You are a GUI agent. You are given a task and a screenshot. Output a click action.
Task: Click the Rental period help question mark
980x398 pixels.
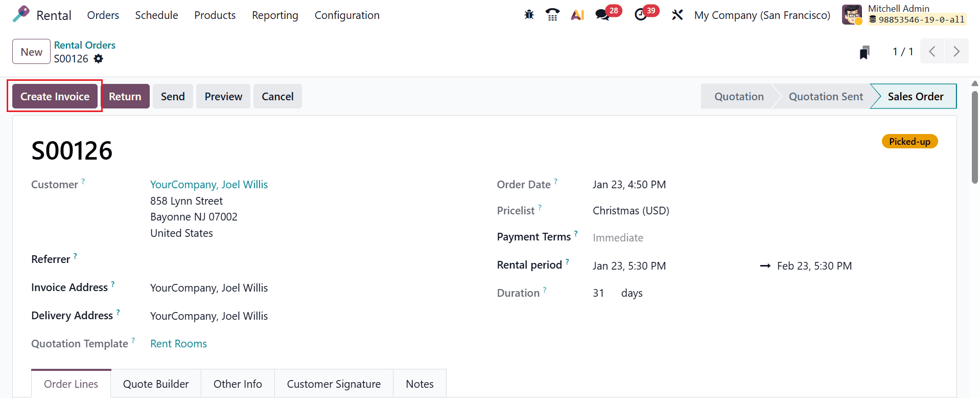(567, 262)
